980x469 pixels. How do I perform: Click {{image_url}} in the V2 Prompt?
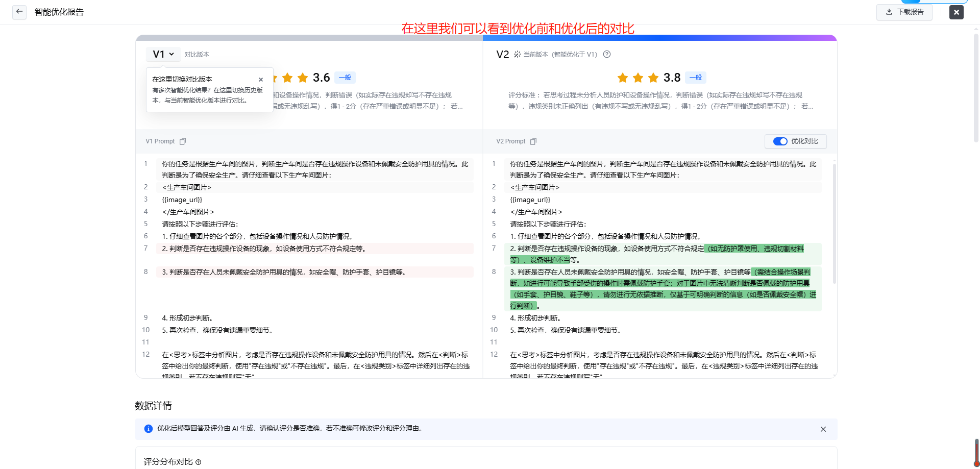point(530,200)
